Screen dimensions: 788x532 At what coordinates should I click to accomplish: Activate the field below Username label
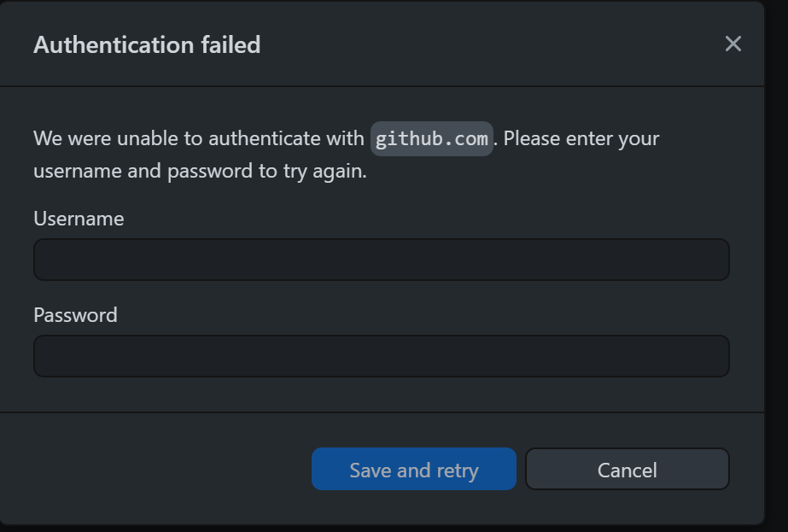coord(381,260)
